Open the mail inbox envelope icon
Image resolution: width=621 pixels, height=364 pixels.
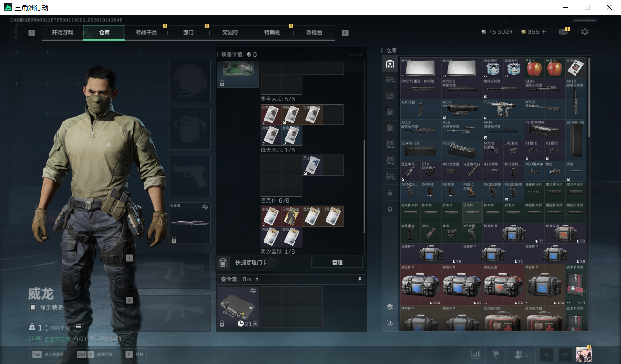pos(563,32)
